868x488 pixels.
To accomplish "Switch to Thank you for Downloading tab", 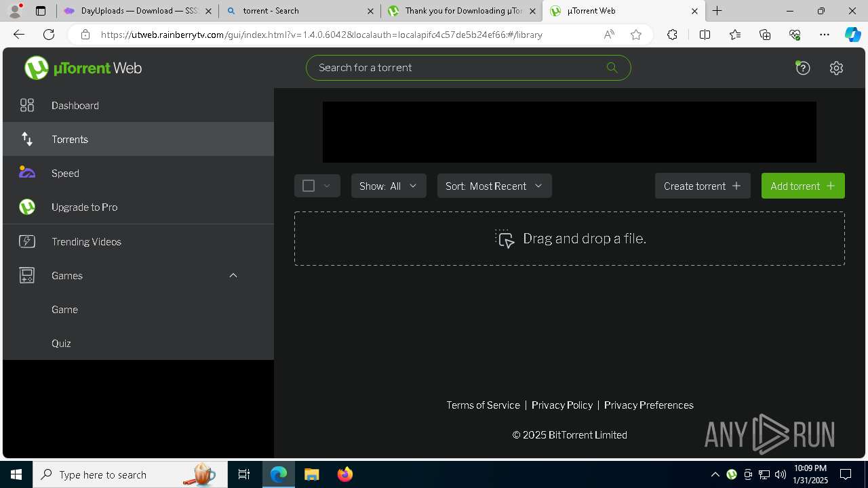I will tap(462, 11).
